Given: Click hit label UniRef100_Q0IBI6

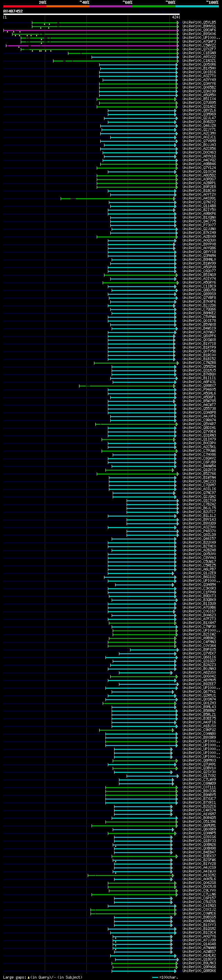Looking at the screenshot, I should [199, 72].
